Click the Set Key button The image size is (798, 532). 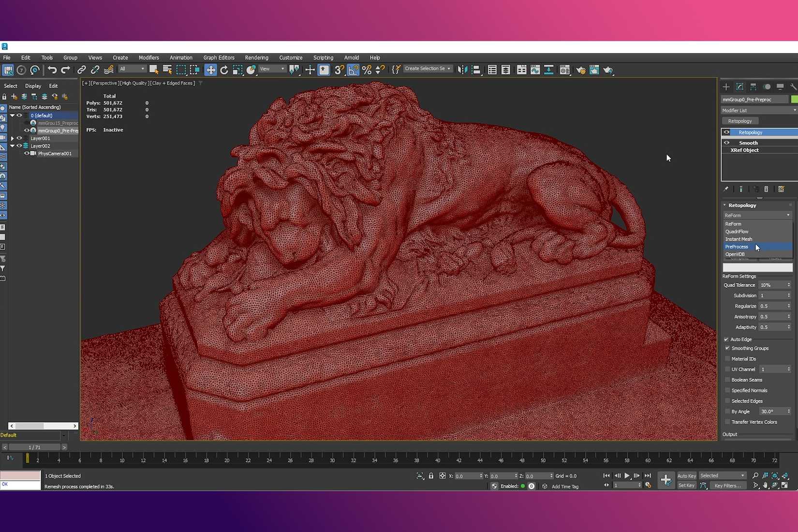686,486
